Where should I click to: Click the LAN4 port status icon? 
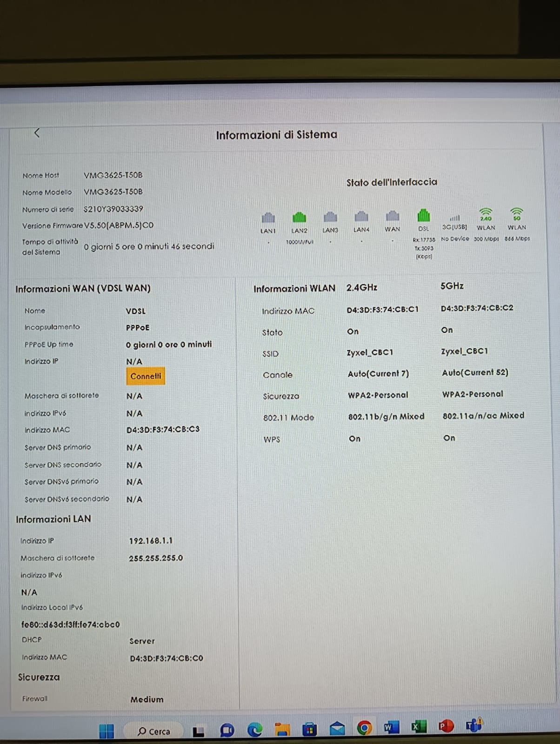[361, 216]
